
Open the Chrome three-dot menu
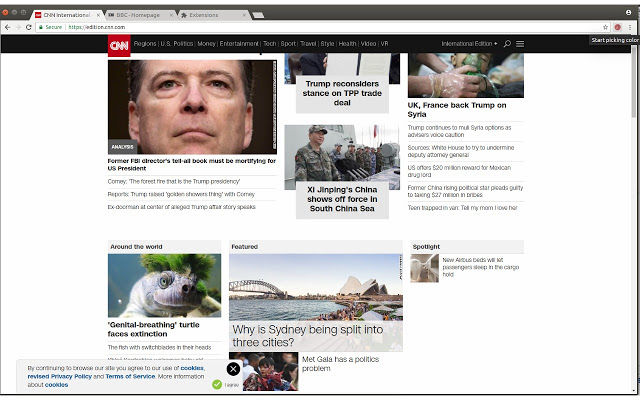(632, 27)
